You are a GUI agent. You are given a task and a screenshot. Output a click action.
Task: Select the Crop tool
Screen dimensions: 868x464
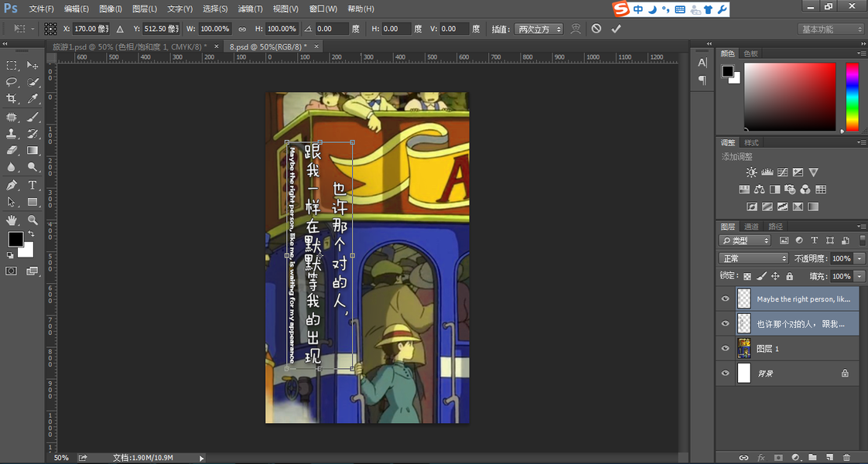click(x=12, y=99)
